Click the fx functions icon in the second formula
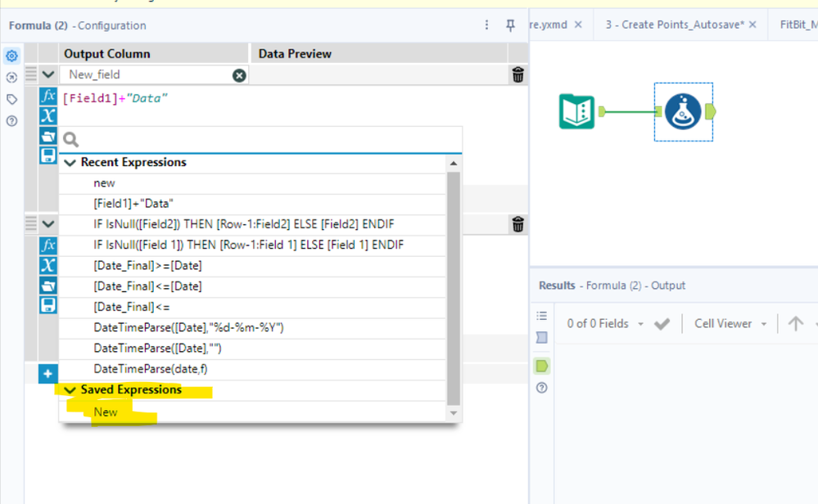Viewport: 818px width, 504px height. pos(48,245)
